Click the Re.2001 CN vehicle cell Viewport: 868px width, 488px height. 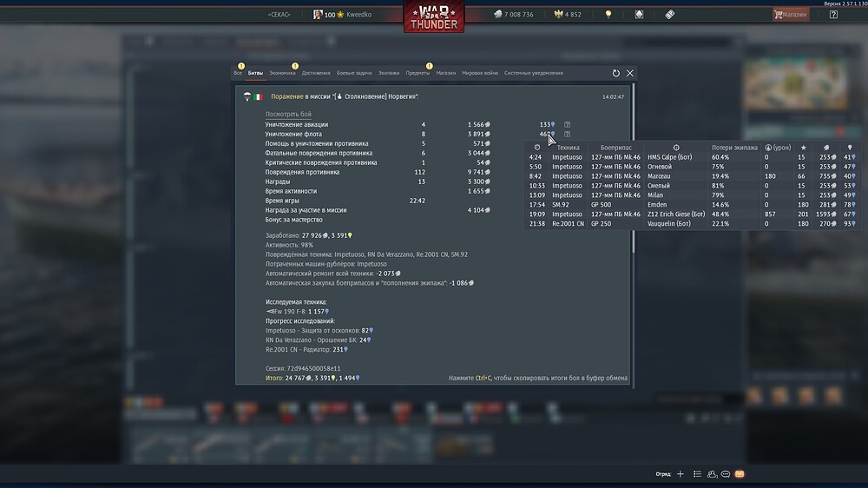click(568, 224)
